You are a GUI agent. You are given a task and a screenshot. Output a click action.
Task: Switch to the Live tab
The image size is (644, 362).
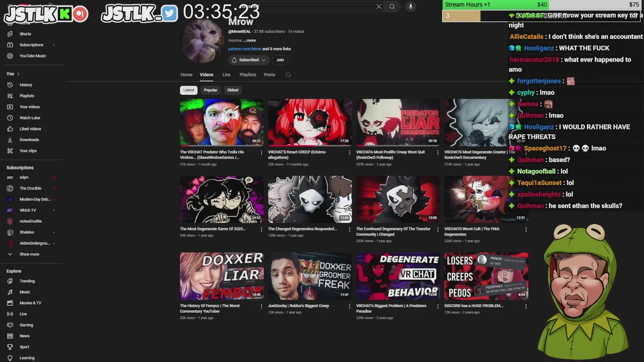point(226,75)
